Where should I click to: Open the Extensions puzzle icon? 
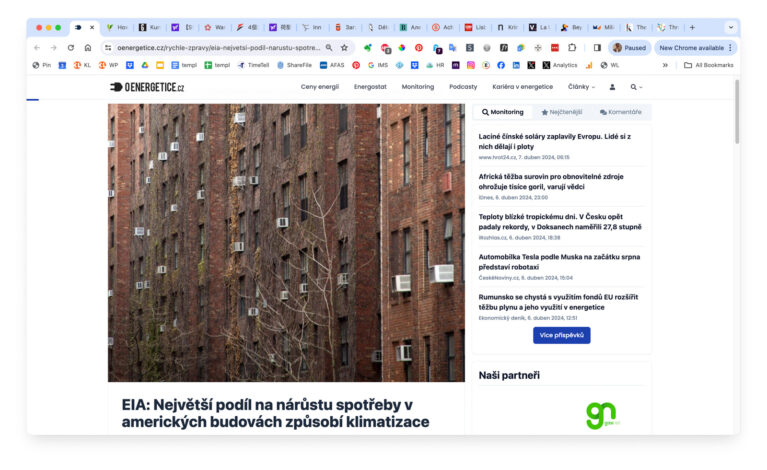pyautogui.click(x=572, y=47)
